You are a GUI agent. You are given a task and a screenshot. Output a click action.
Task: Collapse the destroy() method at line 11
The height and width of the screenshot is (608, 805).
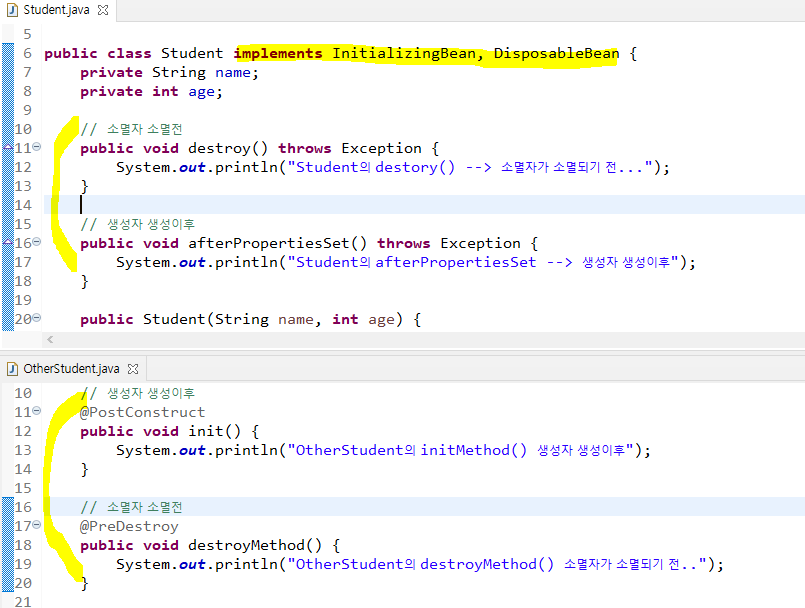pos(36,147)
